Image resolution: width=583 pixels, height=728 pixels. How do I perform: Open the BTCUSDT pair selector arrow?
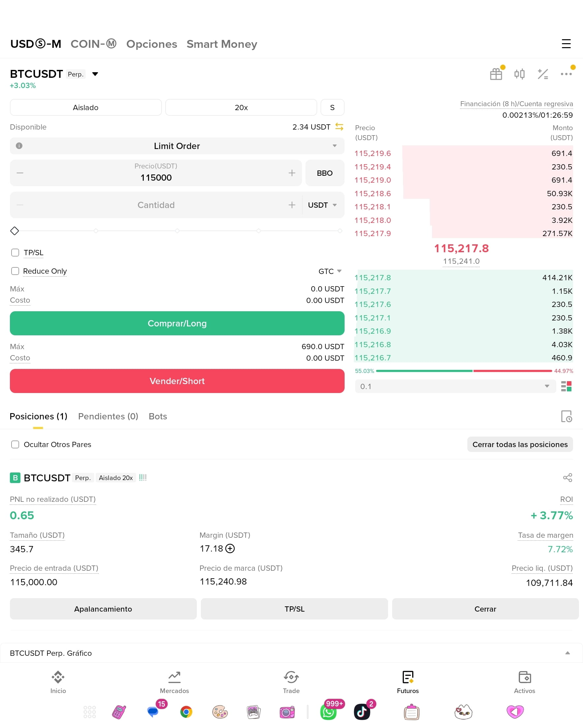coord(95,74)
